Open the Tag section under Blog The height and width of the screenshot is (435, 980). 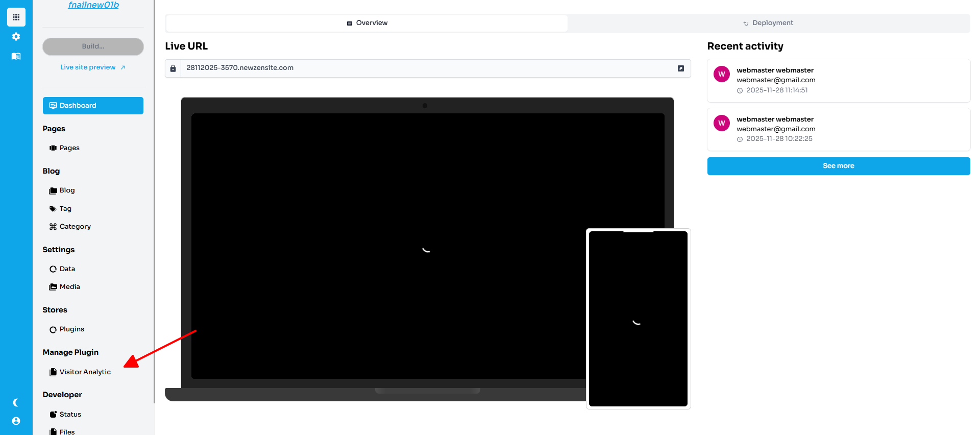click(x=65, y=209)
